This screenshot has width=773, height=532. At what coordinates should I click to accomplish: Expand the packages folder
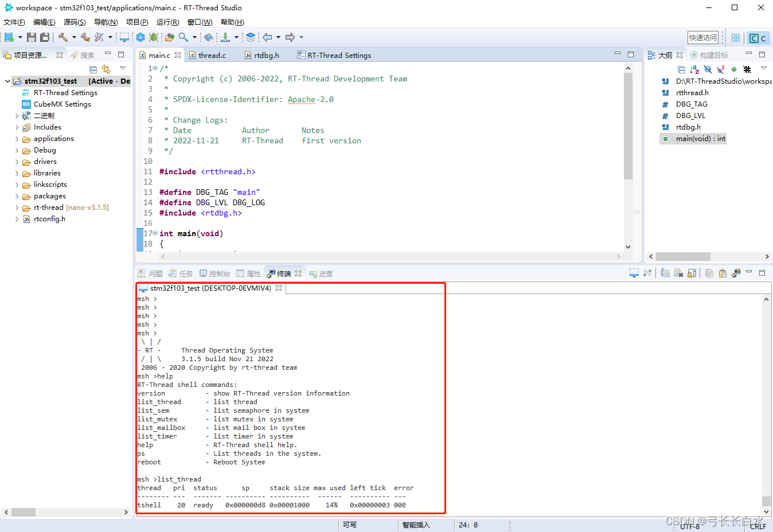pyautogui.click(x=17, y=196)
